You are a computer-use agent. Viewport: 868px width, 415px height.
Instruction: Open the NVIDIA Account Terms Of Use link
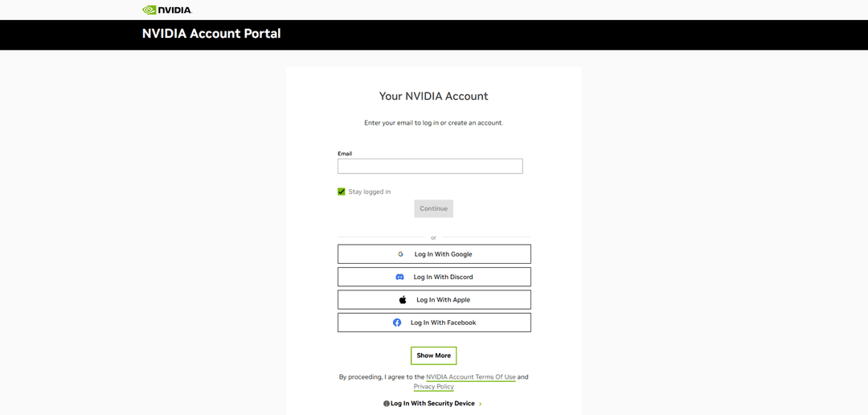coord(470,376)
